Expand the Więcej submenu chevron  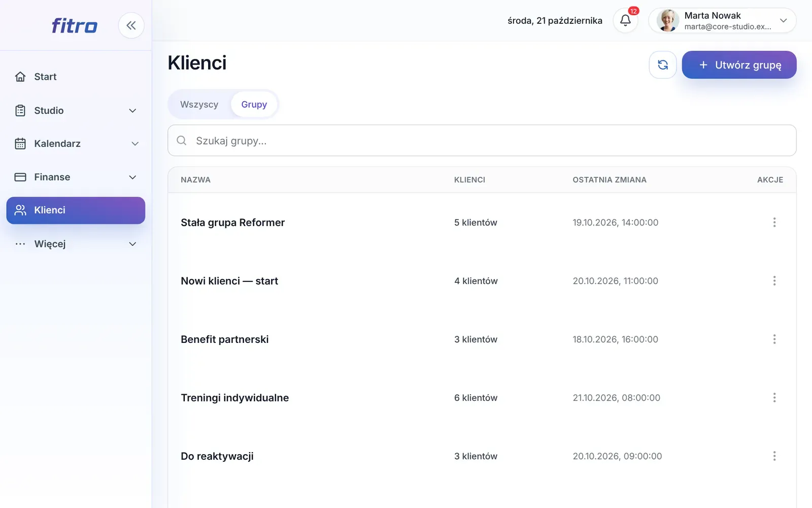point(132,244)
